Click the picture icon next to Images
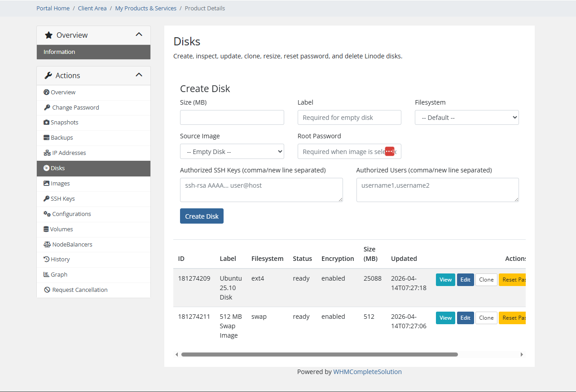 pos(46,184)
